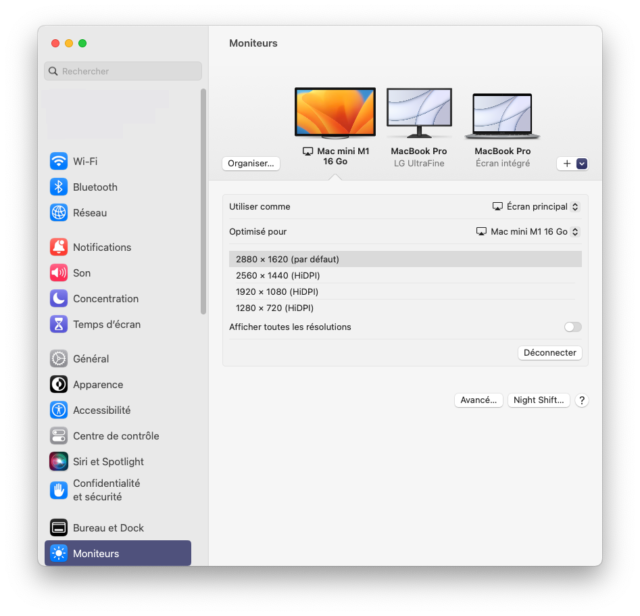Image resolution: width=640 pixels, height=616 pixels.
Task: Click the Notifications bell icon
Action: (x=59, y=247)
